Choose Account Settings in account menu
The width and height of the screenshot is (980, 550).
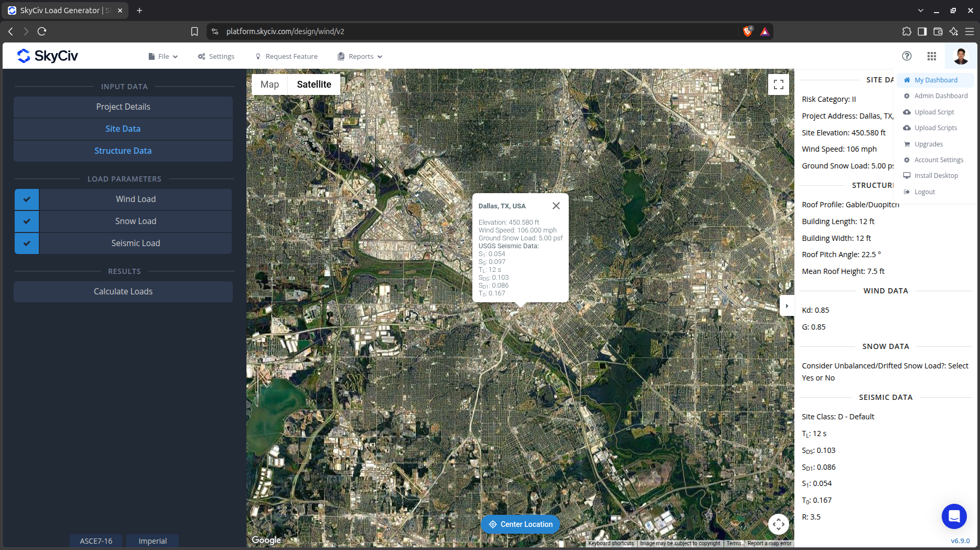click(935, 160)
